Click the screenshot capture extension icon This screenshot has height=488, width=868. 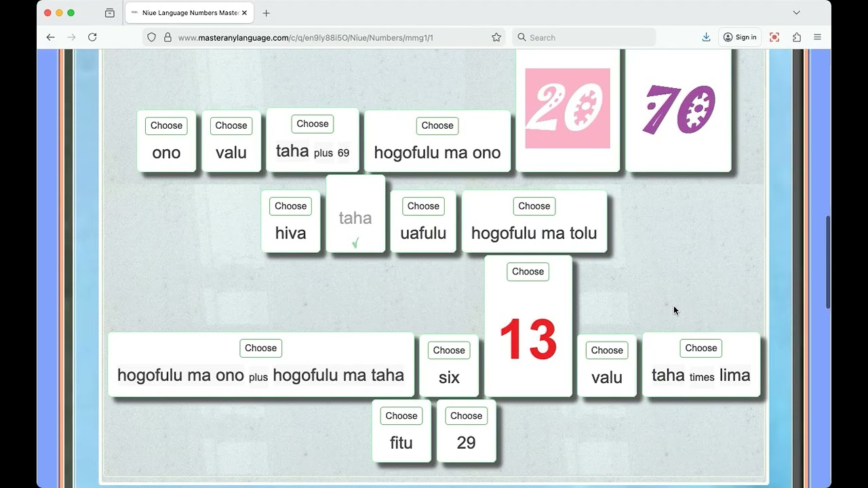pos(774,37)
